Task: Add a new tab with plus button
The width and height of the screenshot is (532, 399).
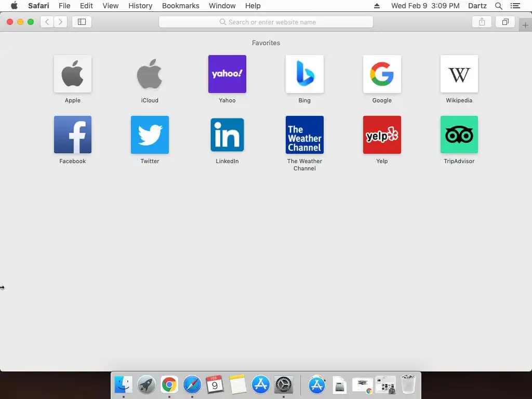Action: click(525, 25)
